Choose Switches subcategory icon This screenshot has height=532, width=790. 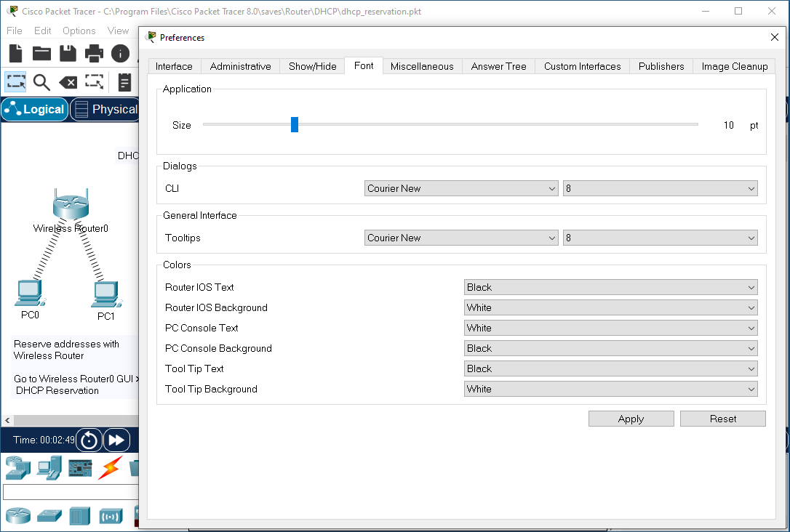49,515
